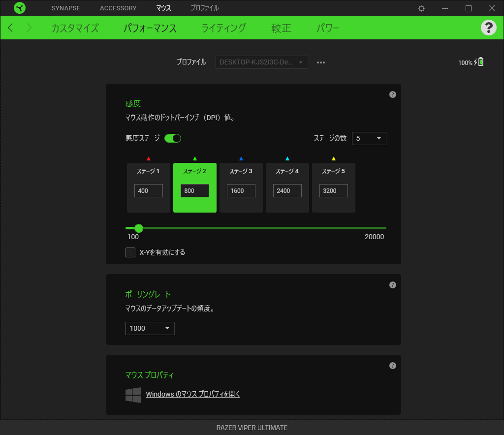This screenshot has width=504, height=435.
Task: Select ステージ 1 card
Action: pos(149,187)
